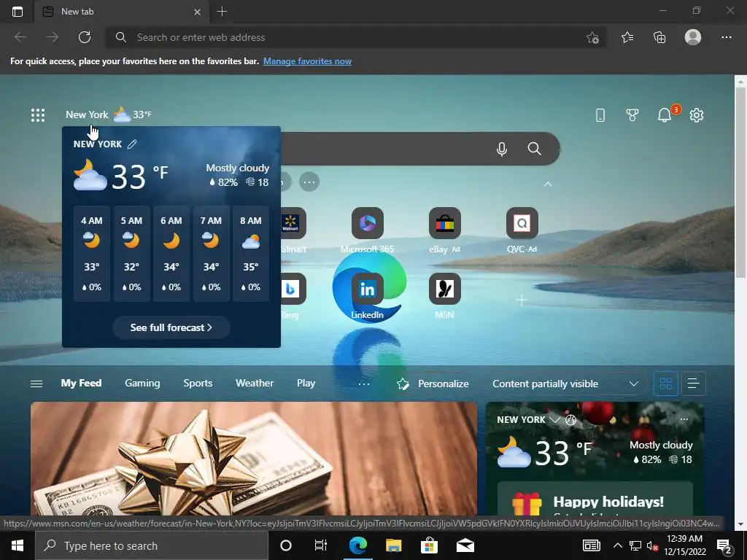Switch to the My Feed tab
The image size is (747, 560).
[x=81, y=383]
